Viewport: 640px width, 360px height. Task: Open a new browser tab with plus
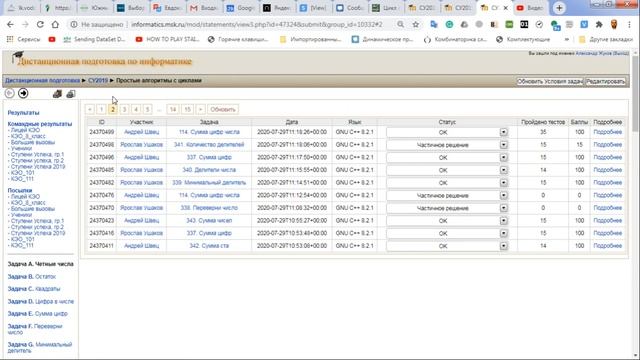click(x=559, y=8)
